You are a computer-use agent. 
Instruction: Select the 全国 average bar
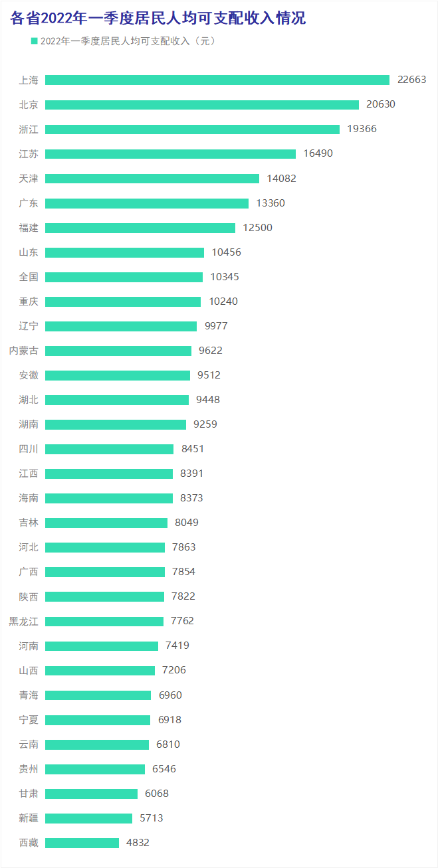(x=124, y=277)
